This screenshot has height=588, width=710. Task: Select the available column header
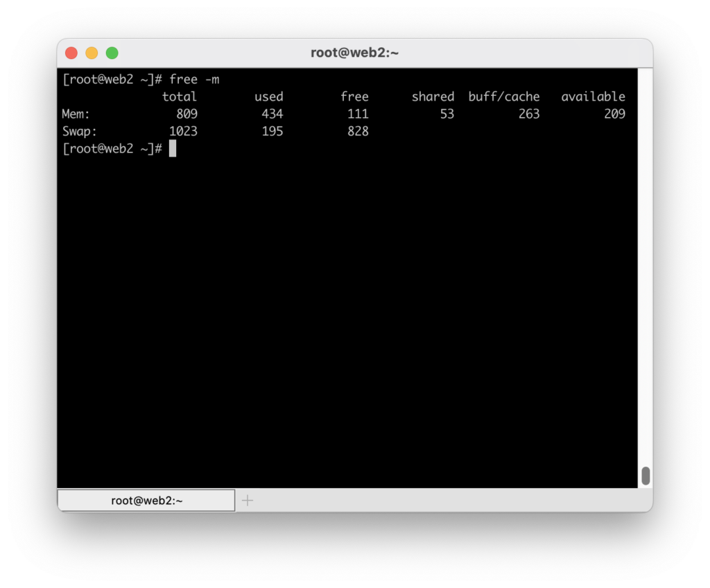pyautogui.click(x=594, y=96)
